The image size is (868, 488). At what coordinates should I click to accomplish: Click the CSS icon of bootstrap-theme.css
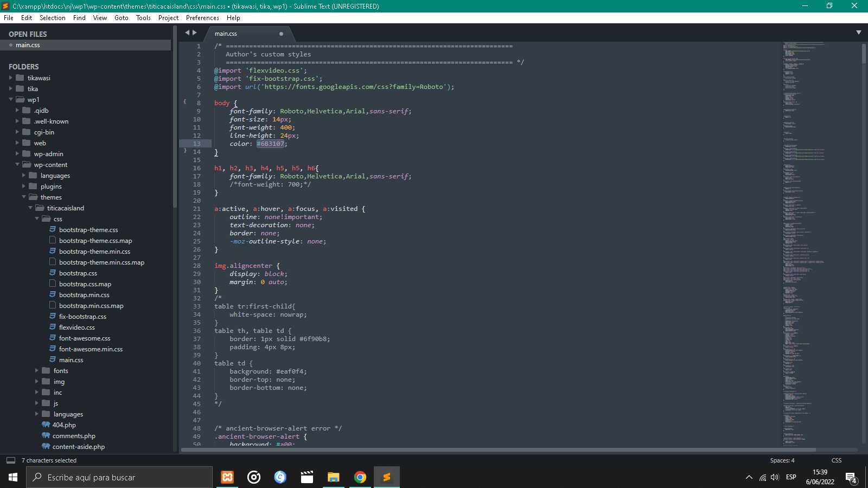(x=53, y=229)
